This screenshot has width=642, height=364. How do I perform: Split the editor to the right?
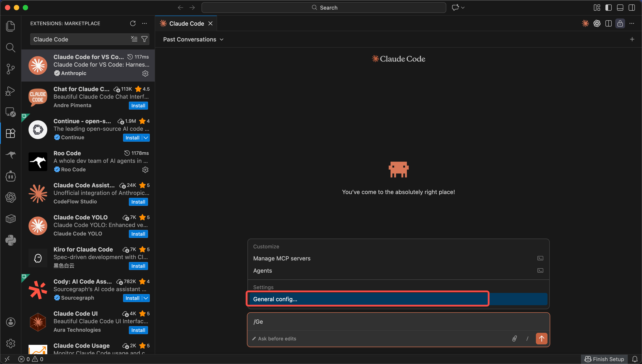point(609,23)
